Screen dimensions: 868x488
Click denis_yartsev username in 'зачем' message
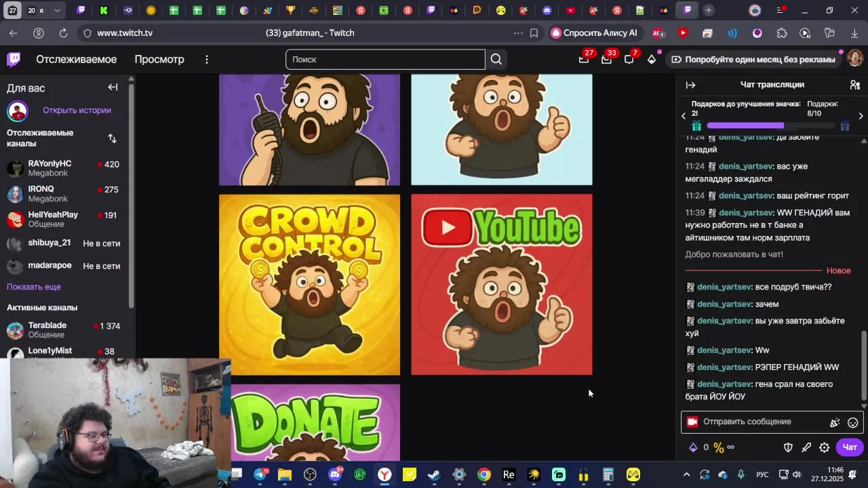724,304
